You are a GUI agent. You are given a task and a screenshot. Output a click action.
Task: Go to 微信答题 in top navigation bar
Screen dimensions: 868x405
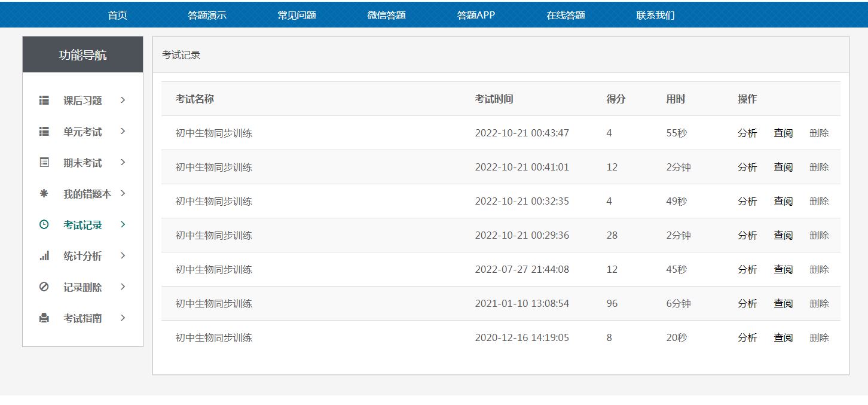coord(386,16)
